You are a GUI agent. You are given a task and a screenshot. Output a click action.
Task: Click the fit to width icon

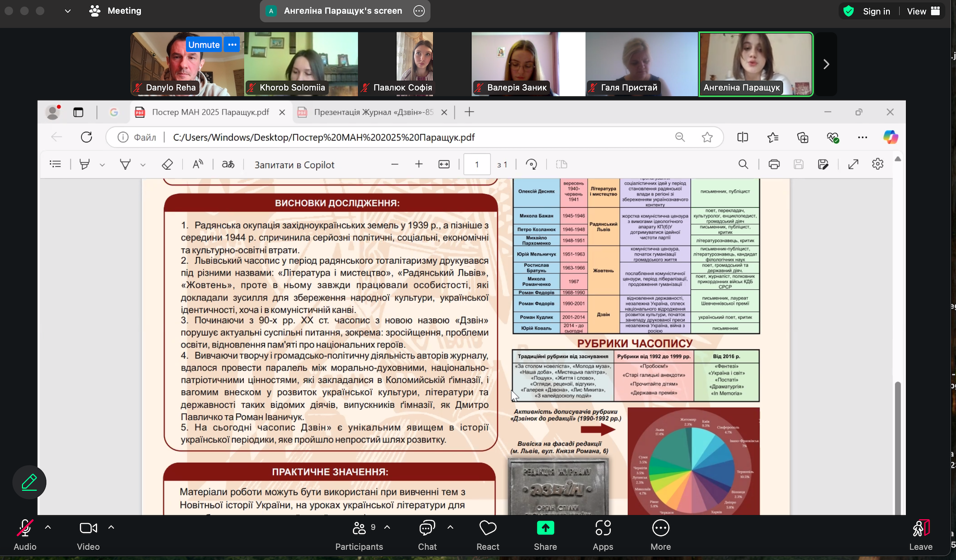pos(444,165)
